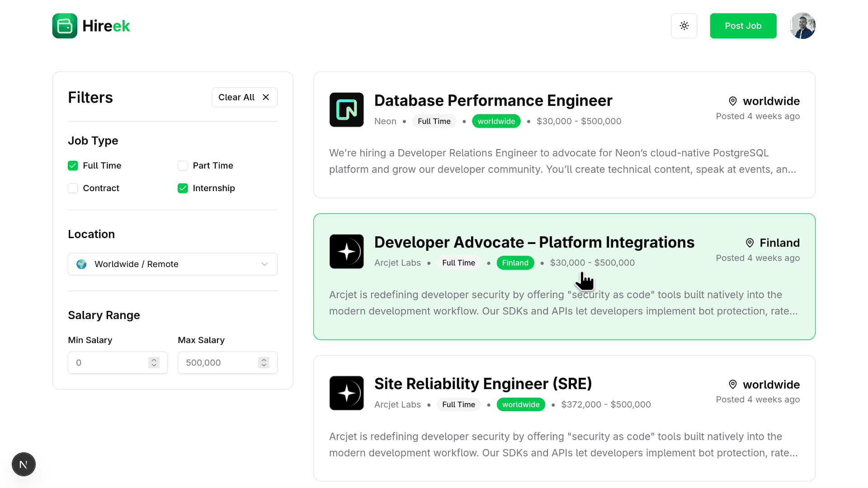Focus the Min Salary input field

click(x=118, y=362)
